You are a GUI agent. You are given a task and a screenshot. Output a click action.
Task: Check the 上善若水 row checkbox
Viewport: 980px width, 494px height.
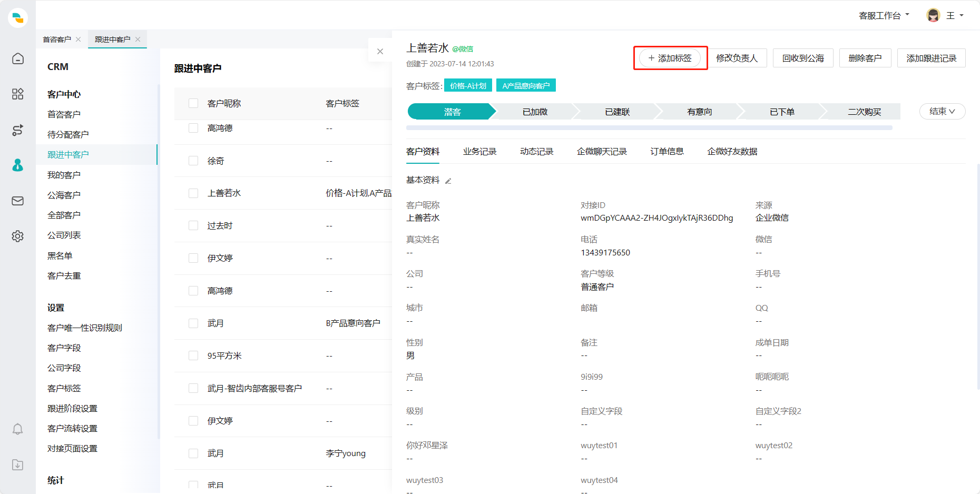193,193
